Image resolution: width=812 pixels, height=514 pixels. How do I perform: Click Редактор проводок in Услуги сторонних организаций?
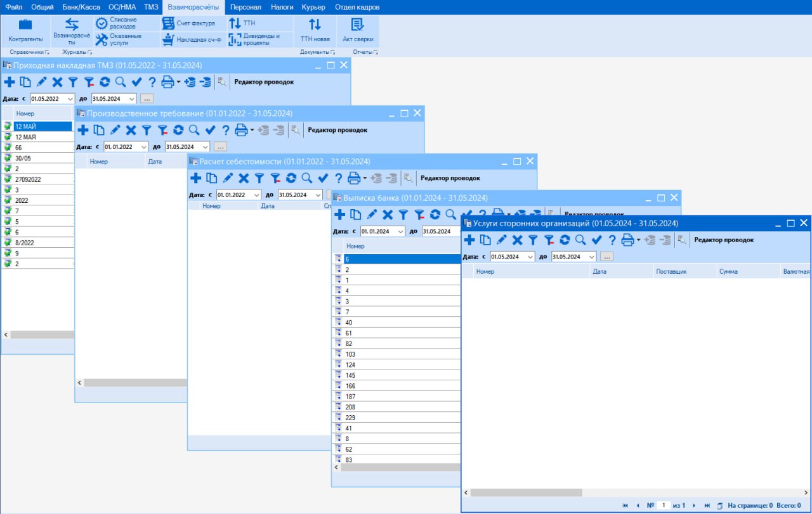click(x=724, y=240)
